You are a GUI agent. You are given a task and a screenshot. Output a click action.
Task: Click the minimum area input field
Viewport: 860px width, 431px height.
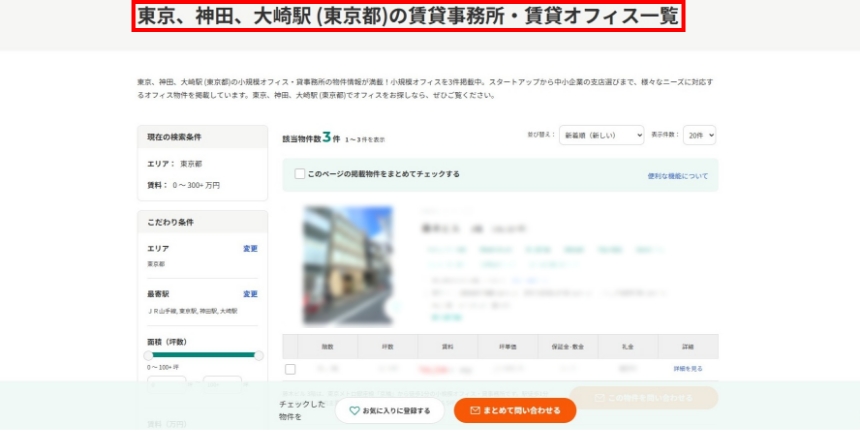(x=167, y=383)
